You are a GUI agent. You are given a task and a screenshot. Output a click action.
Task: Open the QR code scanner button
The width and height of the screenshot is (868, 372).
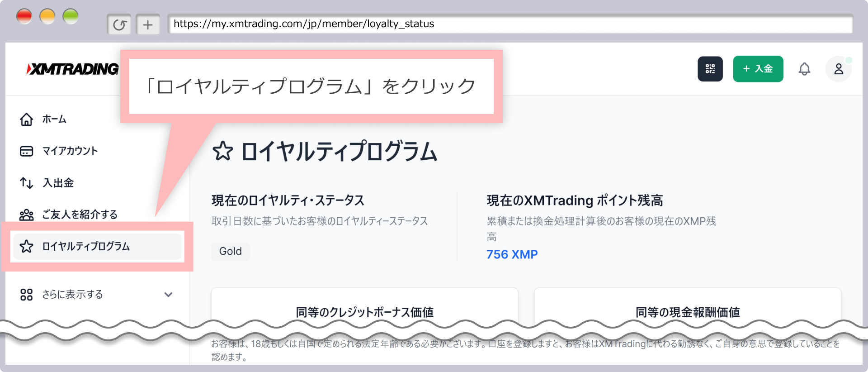pos(710,69)
